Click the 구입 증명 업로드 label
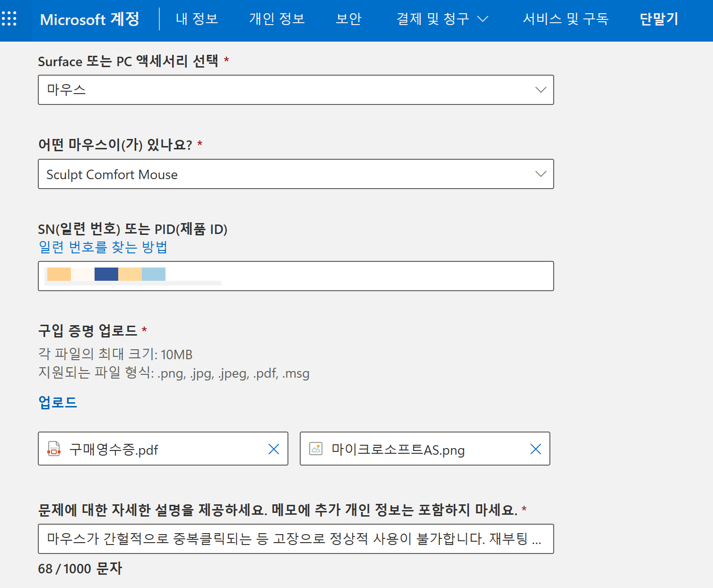This screenshot has height=588, width=713. (x=87, y=330)
